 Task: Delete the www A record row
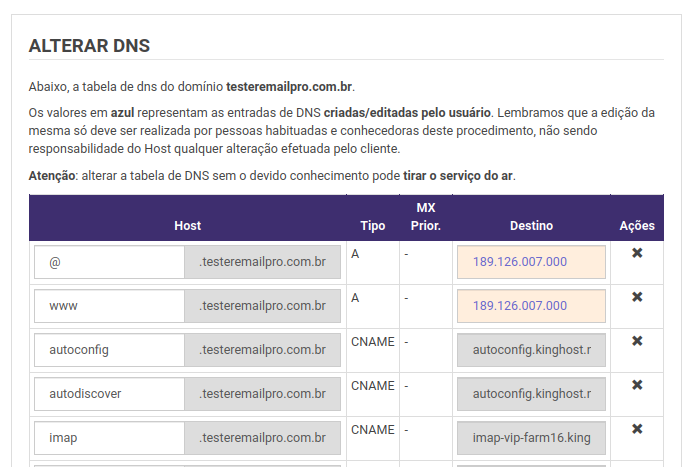point(637,297)
